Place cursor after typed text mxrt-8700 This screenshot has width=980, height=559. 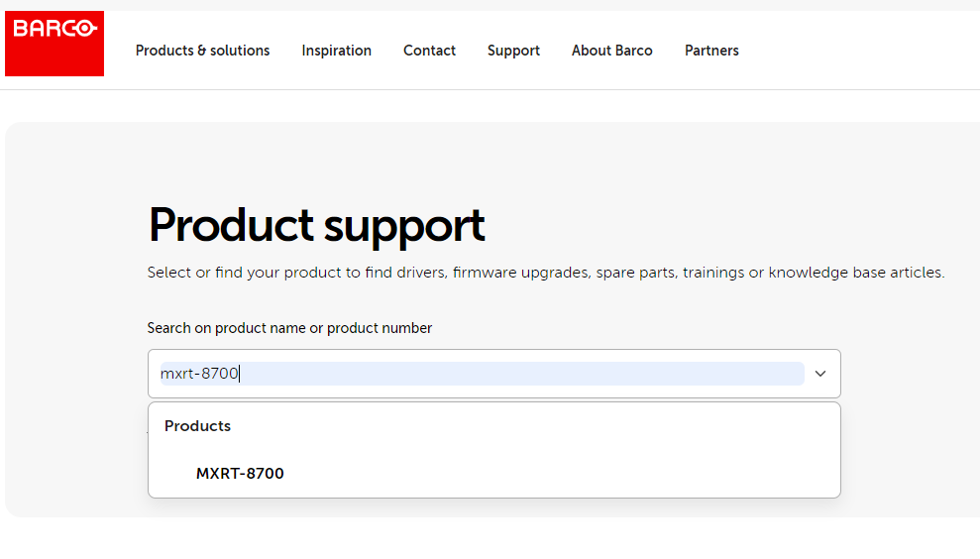point(241,374)
